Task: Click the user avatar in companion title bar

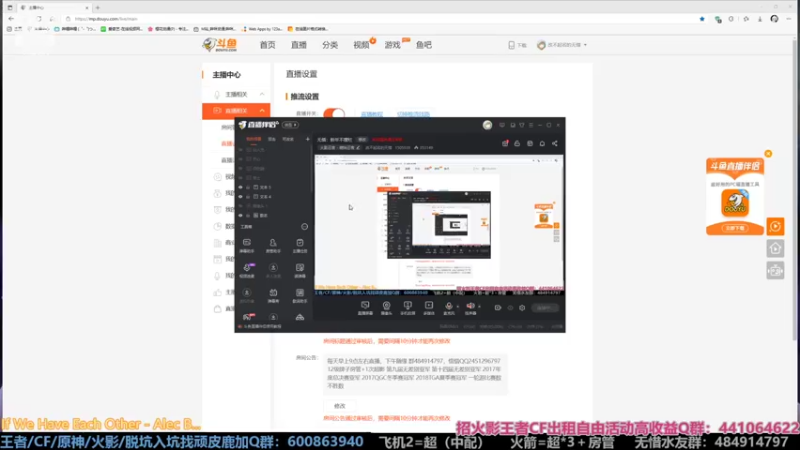Action: coord(487,125)
